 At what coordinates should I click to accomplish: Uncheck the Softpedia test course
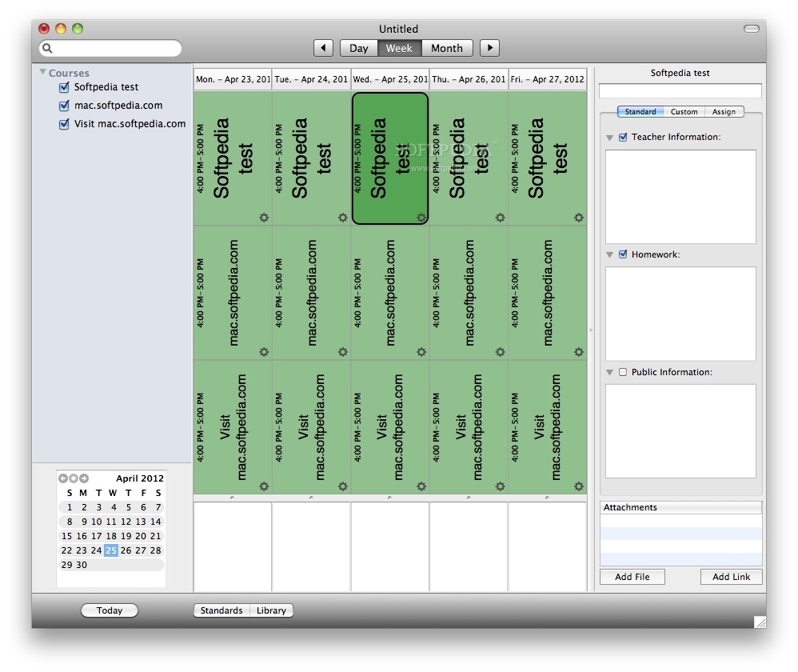coord(64,87)
